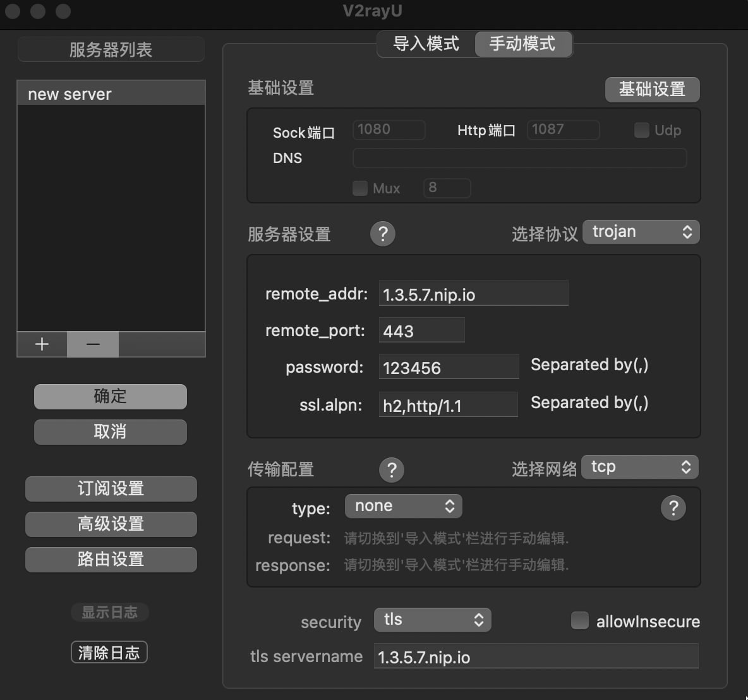Cancel with the 取消 button
Viewport: 748px width, 700px height.
[x=110, y=432]
